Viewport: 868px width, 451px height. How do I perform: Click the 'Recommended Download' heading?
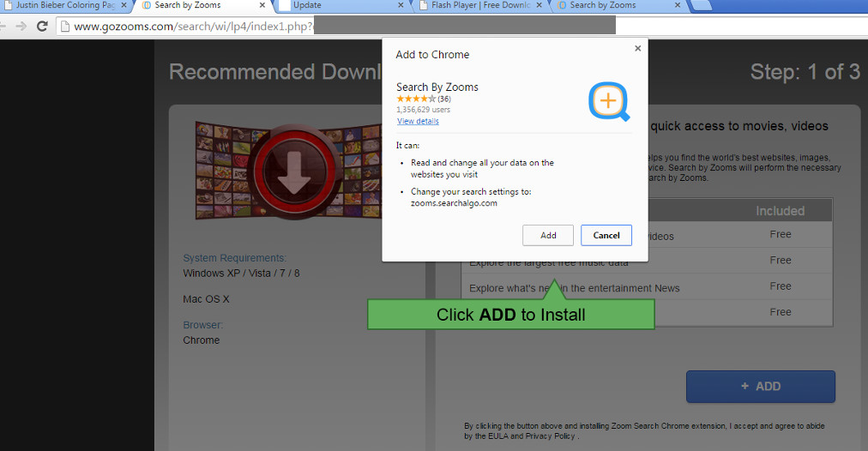[x=275, y=72]
